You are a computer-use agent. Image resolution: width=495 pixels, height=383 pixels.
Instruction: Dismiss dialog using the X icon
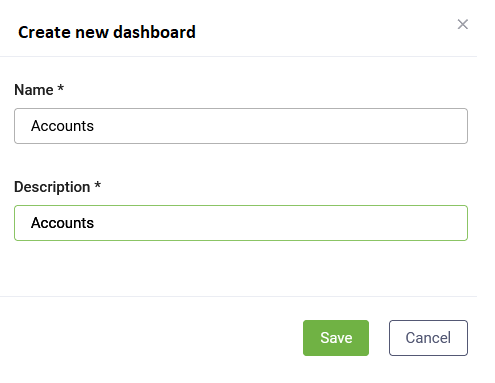click(x=463, y=24)
